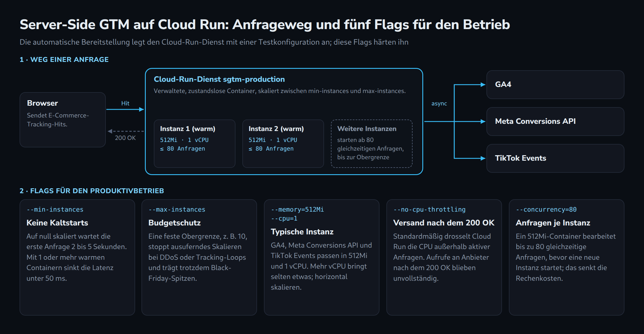This screenshot has width=644, height=334.
Task: Click the '--memory=512Mi' flag text
Action: (x=297, y=210)
